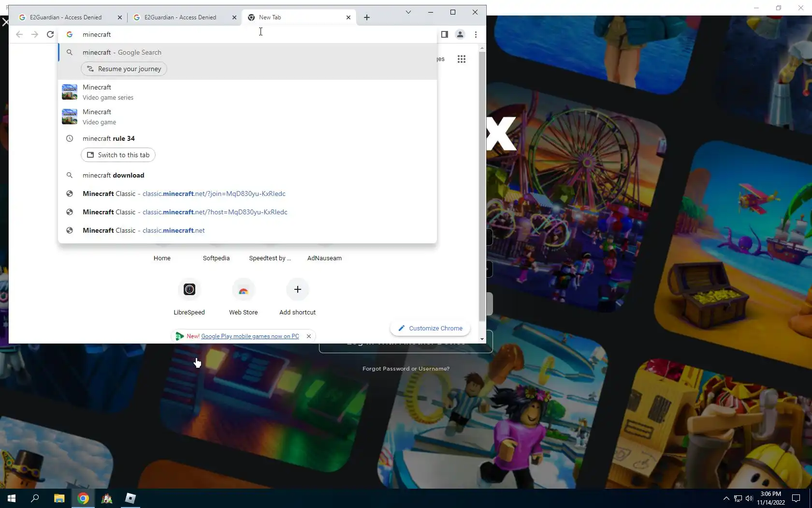Image resolution: width=812 pixels, height=508 pixels.
Task: Close the New Tab tab
Action: [x=348, y=17]
